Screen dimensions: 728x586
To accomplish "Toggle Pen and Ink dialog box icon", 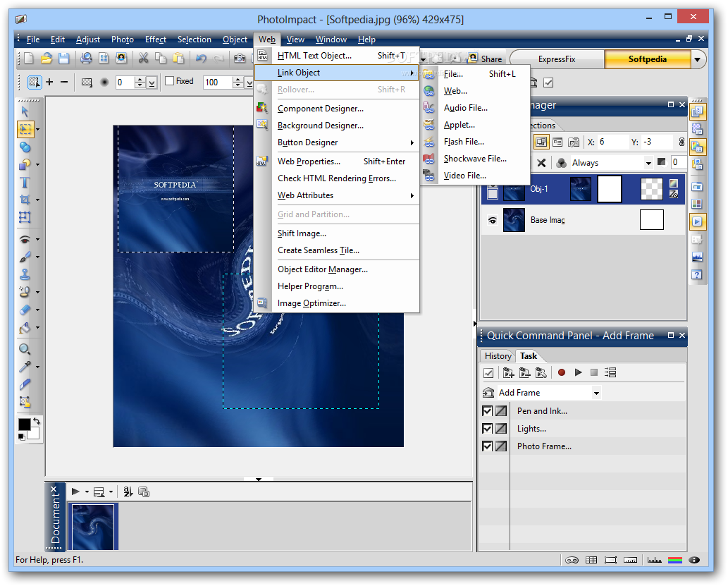I will 501,411.
